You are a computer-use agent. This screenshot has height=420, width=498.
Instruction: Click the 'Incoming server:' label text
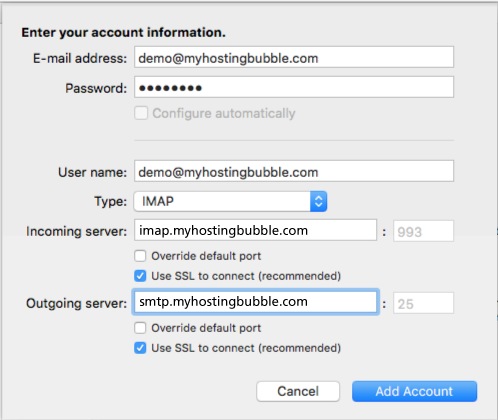coord(77,231)
